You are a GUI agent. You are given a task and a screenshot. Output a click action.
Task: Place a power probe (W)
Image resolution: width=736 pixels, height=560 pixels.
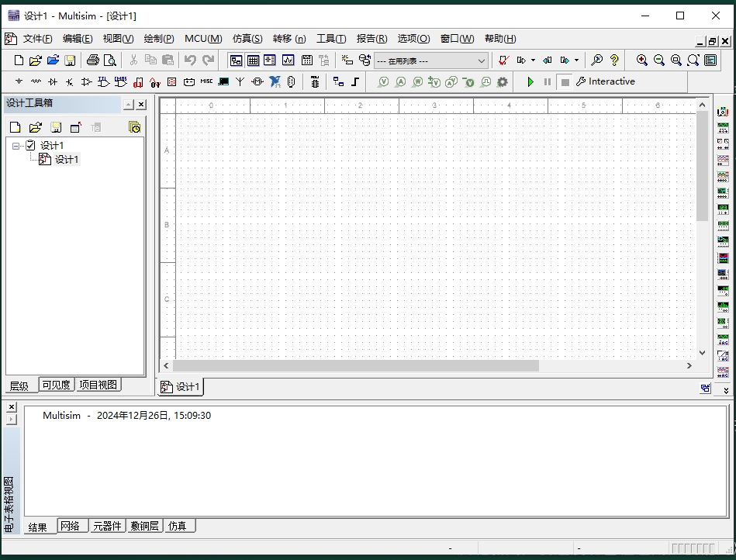click(417, 81)
